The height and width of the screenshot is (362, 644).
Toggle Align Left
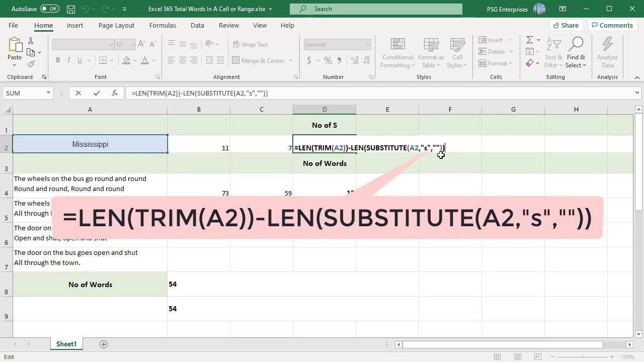coord(172,60)
